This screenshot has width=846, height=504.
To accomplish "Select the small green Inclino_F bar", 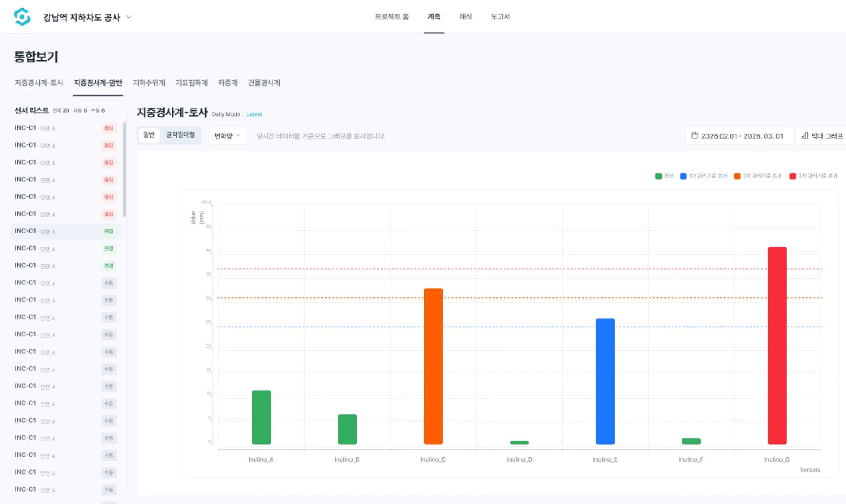I will pyautogui.click(x=691, y=441).
